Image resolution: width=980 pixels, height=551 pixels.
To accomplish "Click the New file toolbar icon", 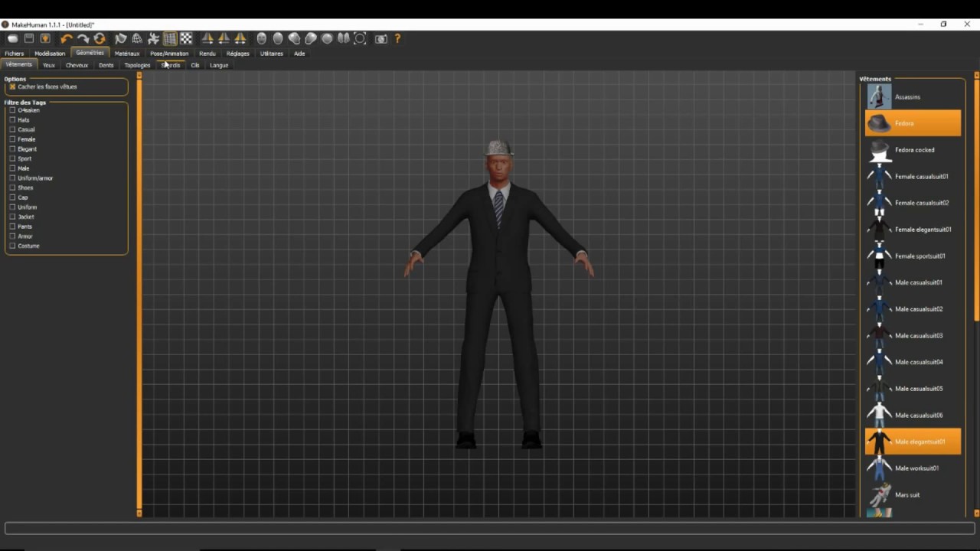I will point(13,38).
